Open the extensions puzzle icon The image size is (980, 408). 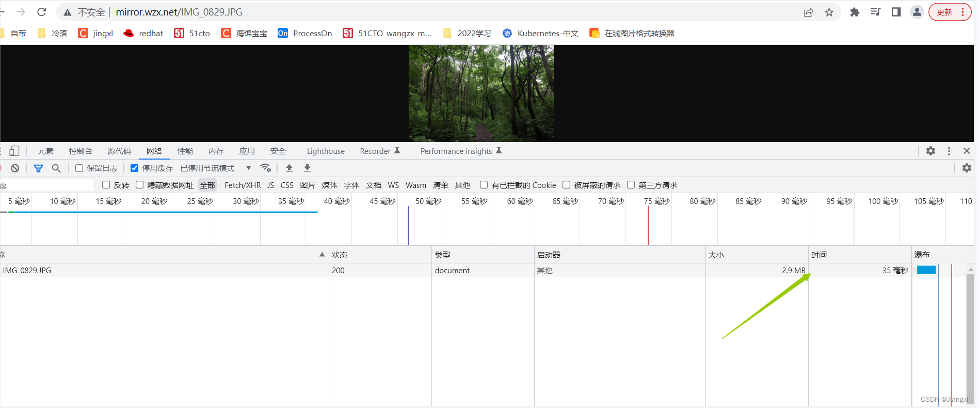tap(855, 12)
